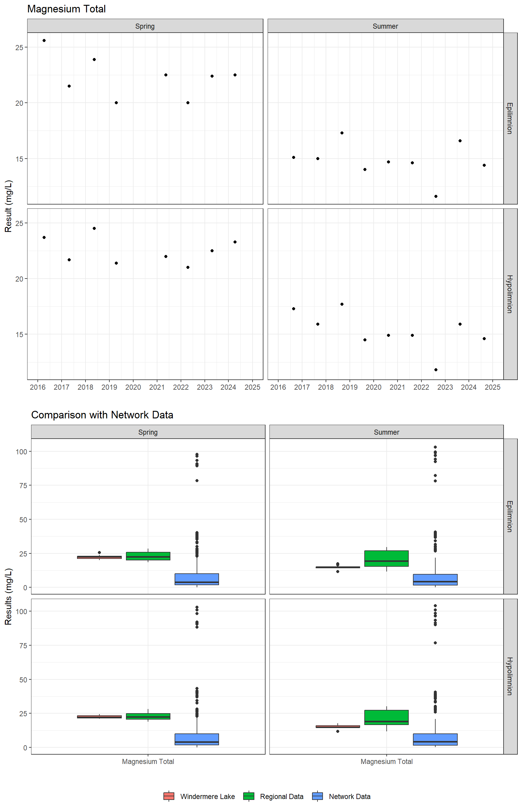522x812 pixels.
Task: Select the 'Regional Data' legend label
Action: click(x=282, y=796)
